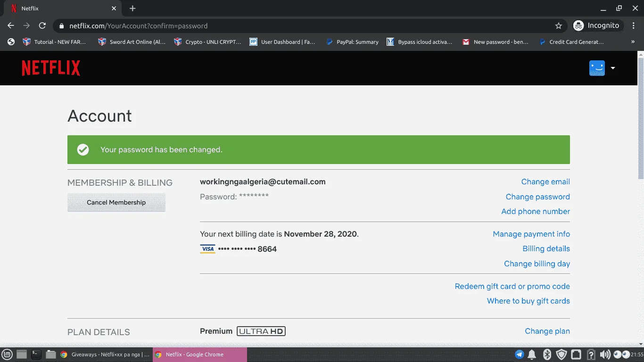The height and width of the screenshot is (362, 644).
Task: Open the 'New password' Gmail bookmark
Action: pyautogui.click(x=495, y=42)
